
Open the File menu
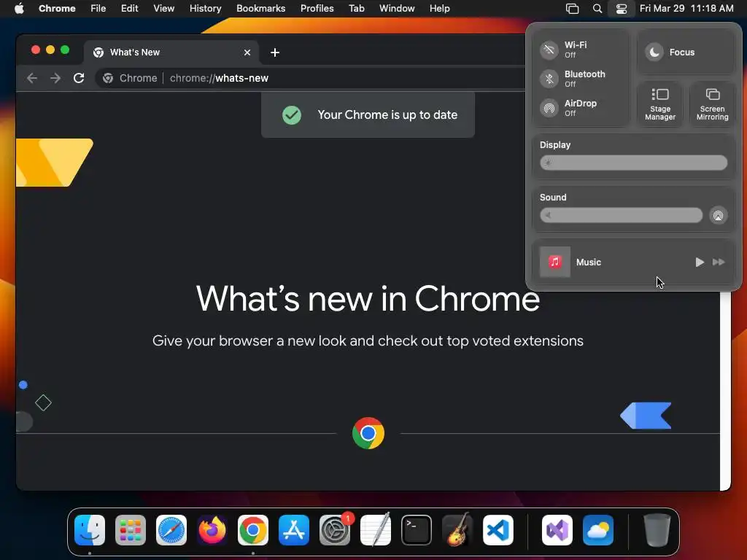point(98,9)
